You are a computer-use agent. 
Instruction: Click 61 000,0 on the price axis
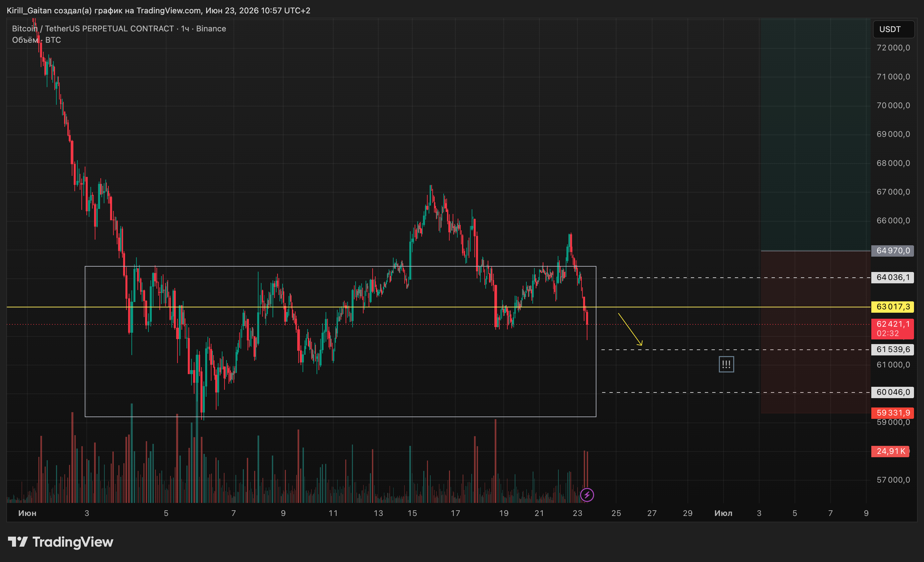tap(893, 365)
